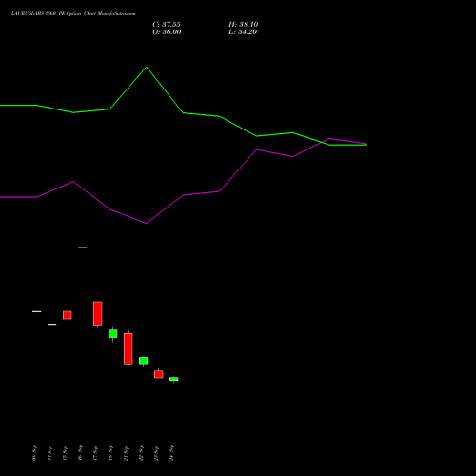
Task: Click the chart title text at top left
Action: point(73,14)
